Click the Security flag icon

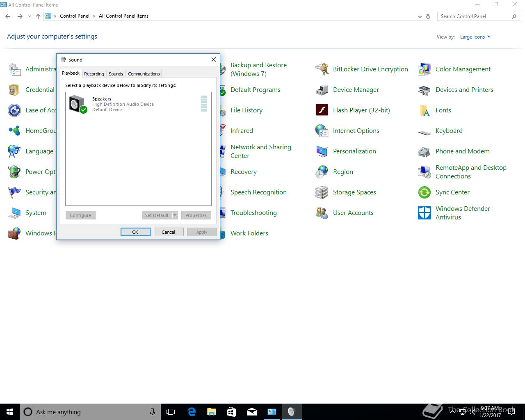(14, 192)
